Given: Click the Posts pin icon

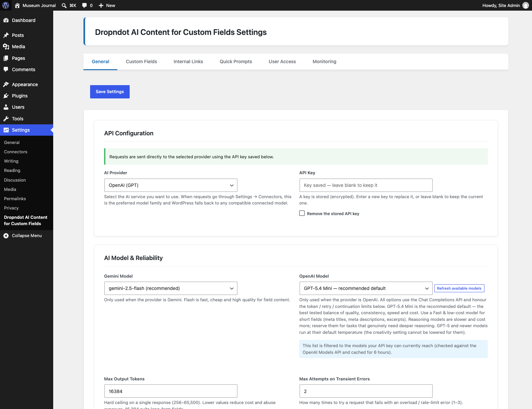Looking at the screenshot, I should (x=6, y=35).
